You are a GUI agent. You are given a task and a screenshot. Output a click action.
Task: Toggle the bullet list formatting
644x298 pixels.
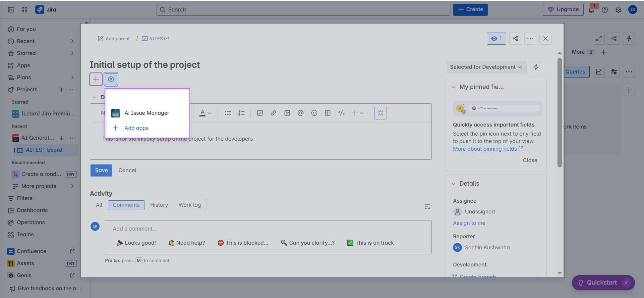coord(228,113)
